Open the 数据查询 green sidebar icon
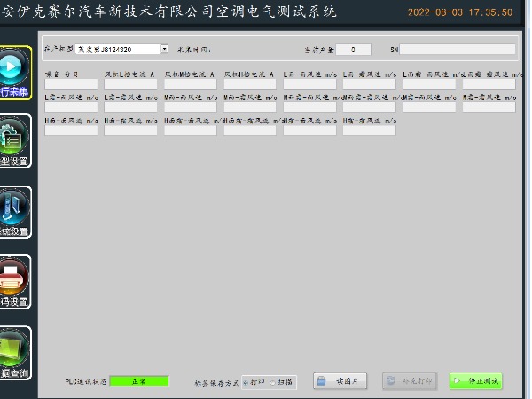 pyautogui.click(x=14, y=353)
